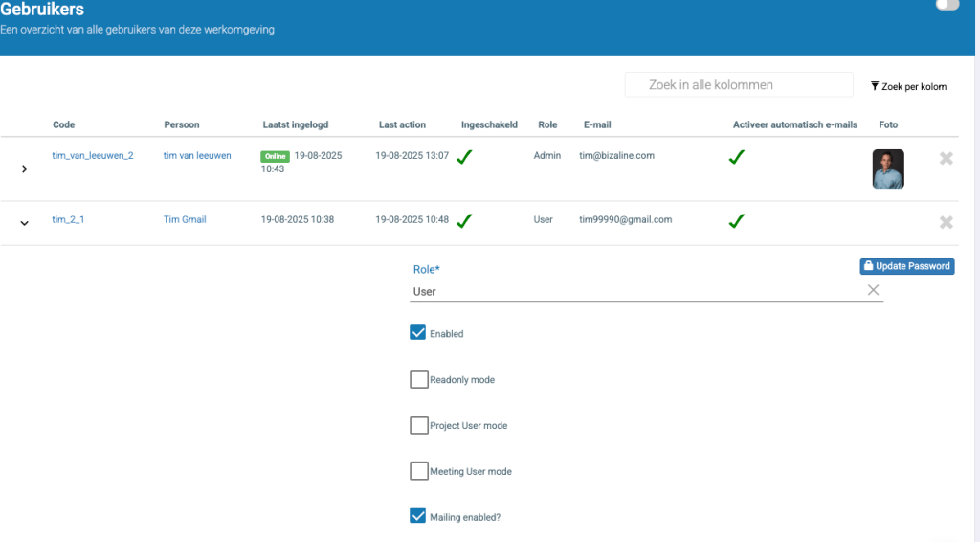980x542 pixels.
Task: Sort by the Laatst ingelogd column header
Action: (x=298, y=124)
